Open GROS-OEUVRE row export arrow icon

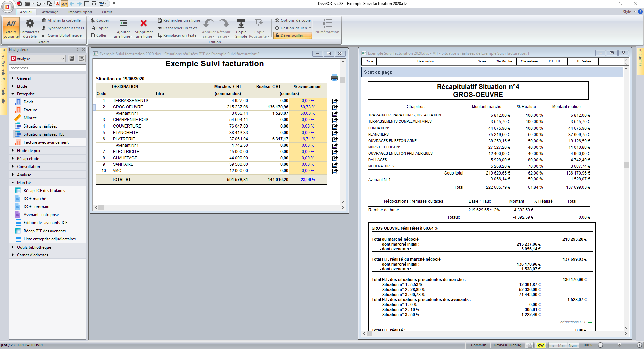(x=335, y=107)
